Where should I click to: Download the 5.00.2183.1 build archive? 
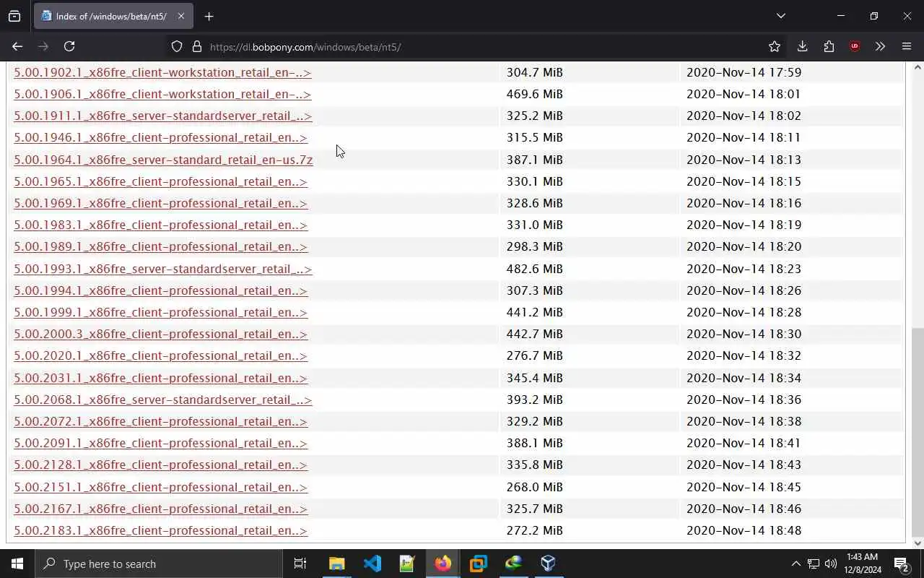click(160, 530)
